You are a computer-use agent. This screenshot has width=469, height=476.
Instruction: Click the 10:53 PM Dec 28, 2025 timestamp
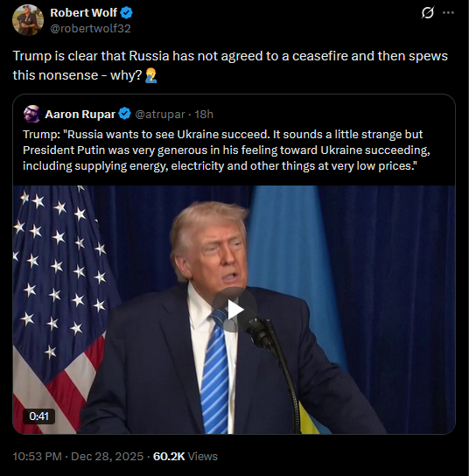78,456
